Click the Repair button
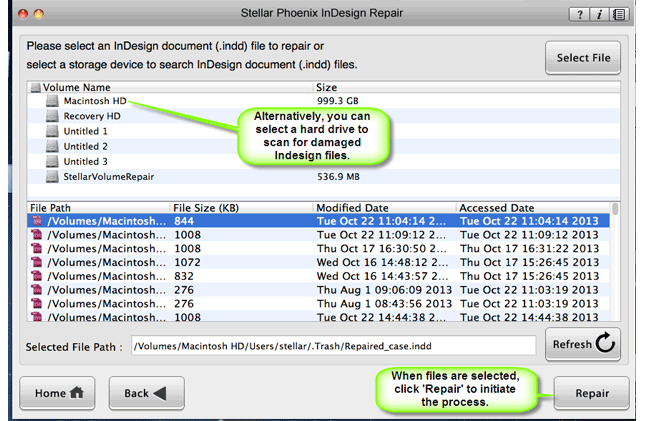The width and height of the screenshot is (645, 421). (x=592, y=393)
